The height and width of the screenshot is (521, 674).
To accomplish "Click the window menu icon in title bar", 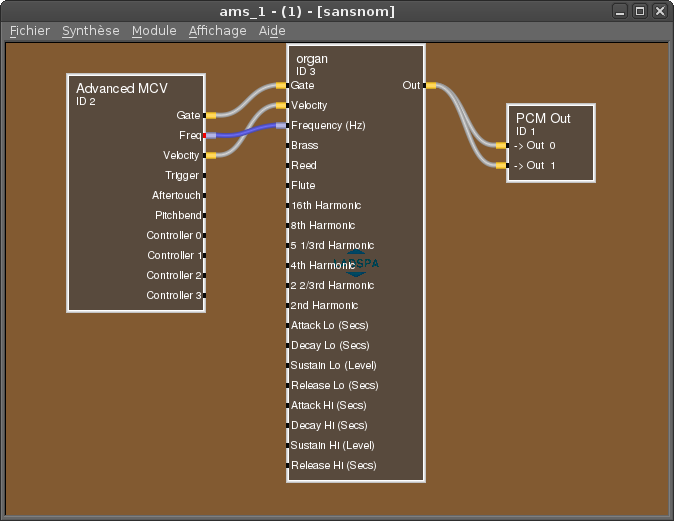I will coord(12,11).
